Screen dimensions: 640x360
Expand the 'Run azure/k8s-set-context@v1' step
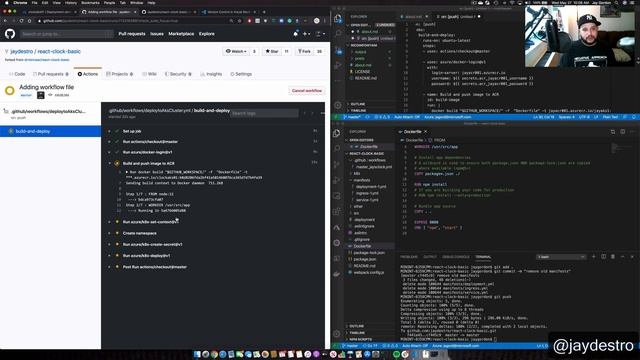(x=150, y=222)
